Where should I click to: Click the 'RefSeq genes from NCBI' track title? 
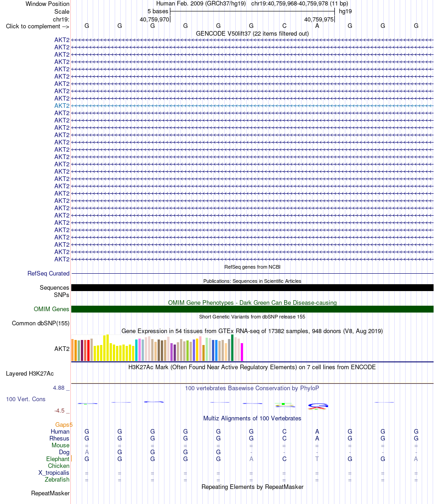click(x=252, y=267)
